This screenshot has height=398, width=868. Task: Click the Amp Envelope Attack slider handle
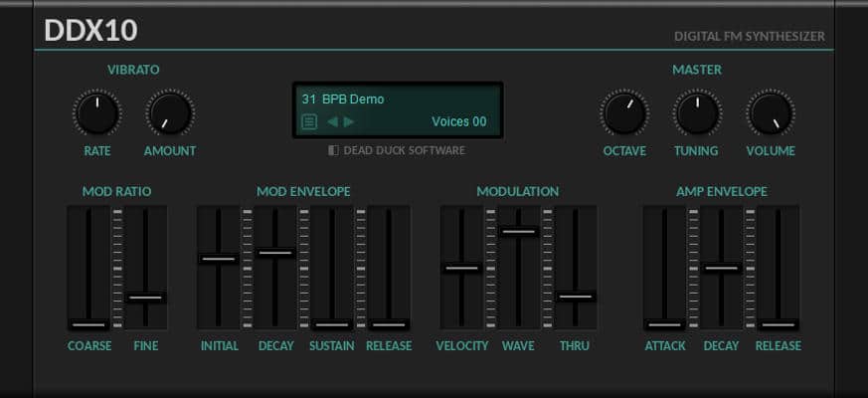(664, 324)
